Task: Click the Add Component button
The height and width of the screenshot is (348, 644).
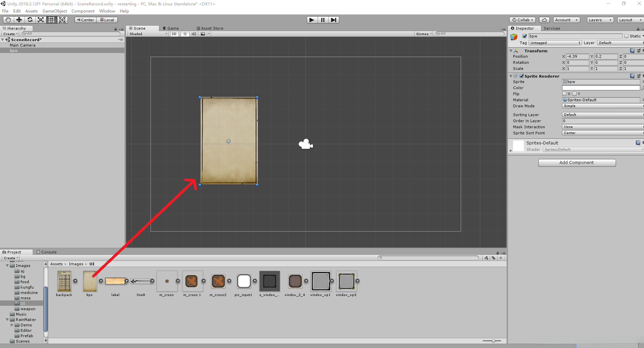Action: 577,163
